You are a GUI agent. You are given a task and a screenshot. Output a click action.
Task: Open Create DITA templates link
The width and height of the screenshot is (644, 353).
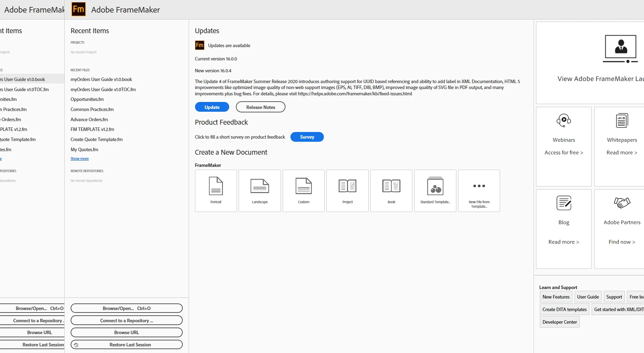point(565,309)
